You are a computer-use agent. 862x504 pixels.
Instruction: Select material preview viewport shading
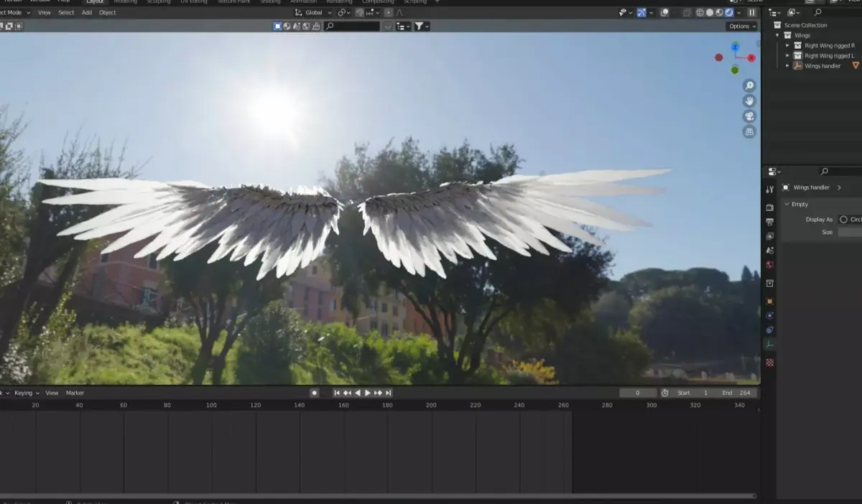720,12
